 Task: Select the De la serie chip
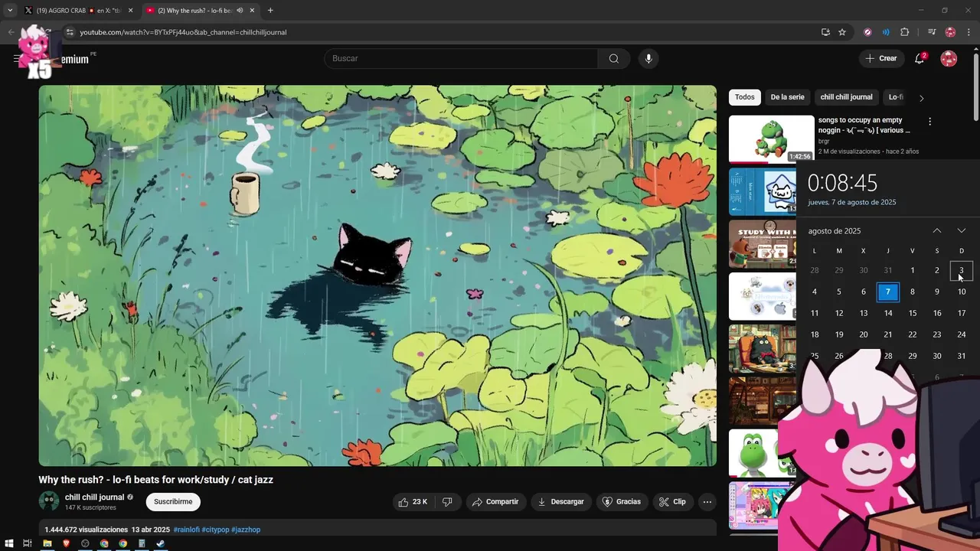[x=787, y=97]
